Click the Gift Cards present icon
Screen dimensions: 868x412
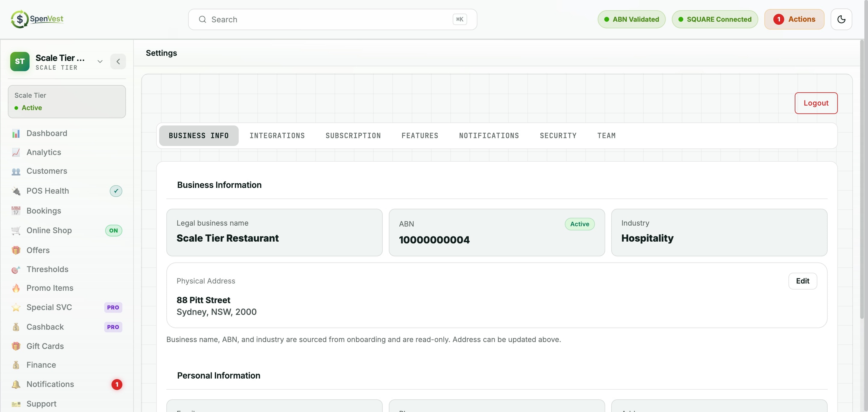16,346
